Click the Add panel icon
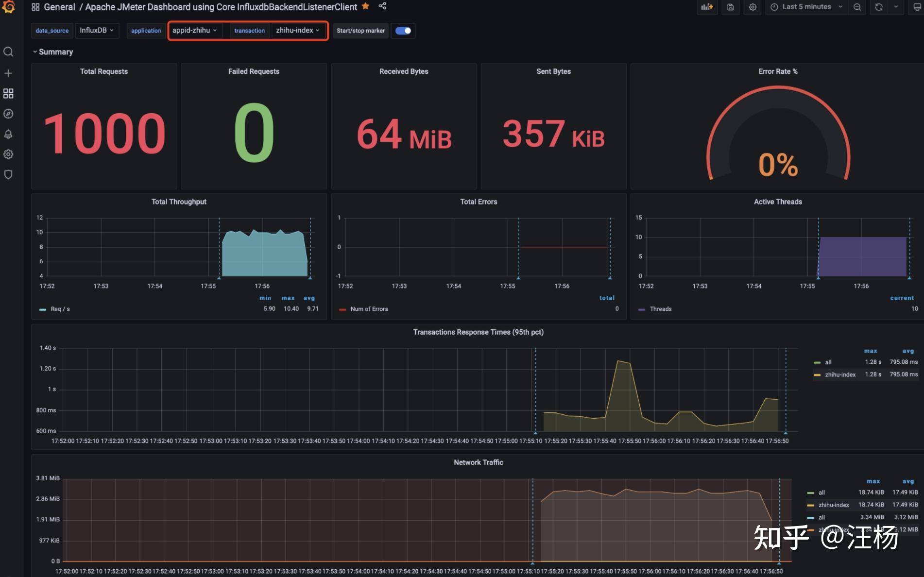The height and width of the screenshot is (577, 924). 707,7
